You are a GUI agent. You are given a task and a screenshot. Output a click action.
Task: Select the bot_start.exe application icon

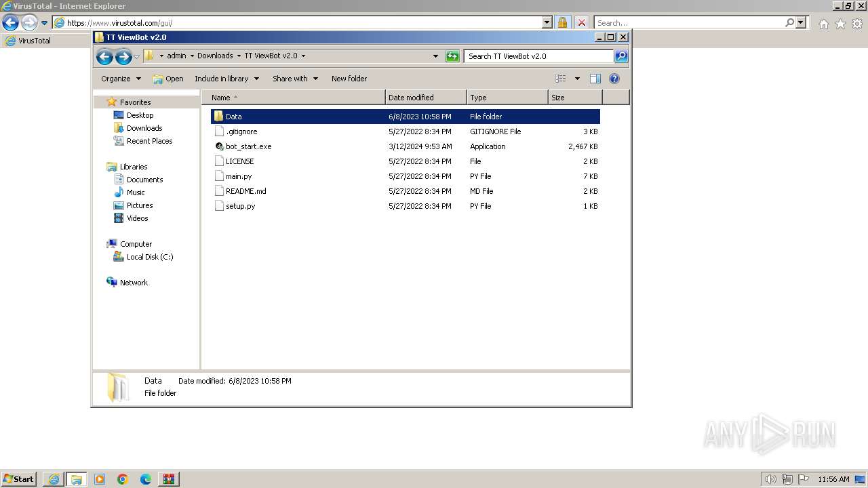click(x=219, y=146)
